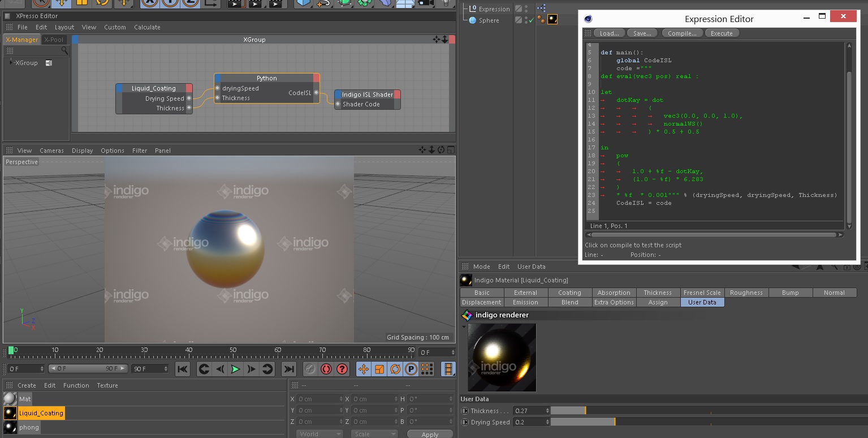The image size is (868, 438).
Task: Go to start of animation
Action: tap(183, 370)
